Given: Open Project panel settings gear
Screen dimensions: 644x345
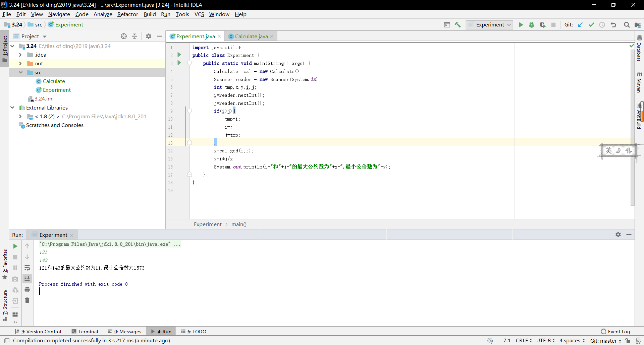Looking at the screenshot, I should coord(149,36).
